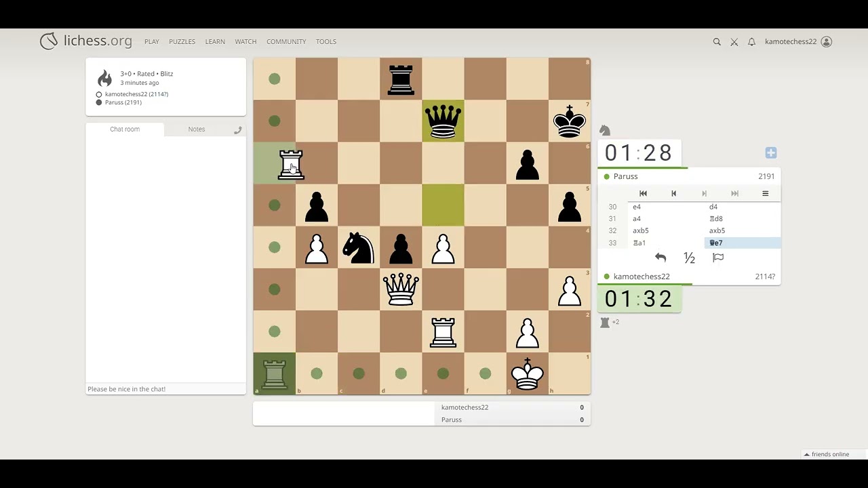Step forward one move
Viewport: 868px width, 488px height.
click(x=704, y=193)
